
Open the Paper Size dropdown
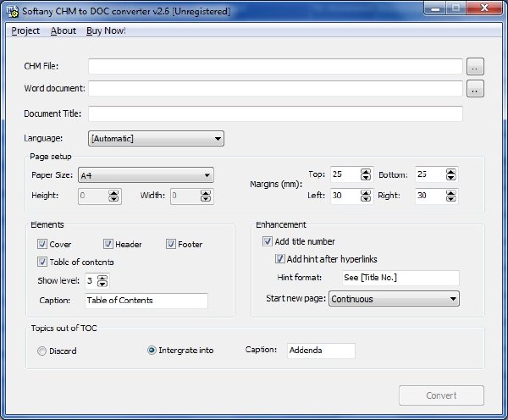pyautogui.click(x=146, y=175)
